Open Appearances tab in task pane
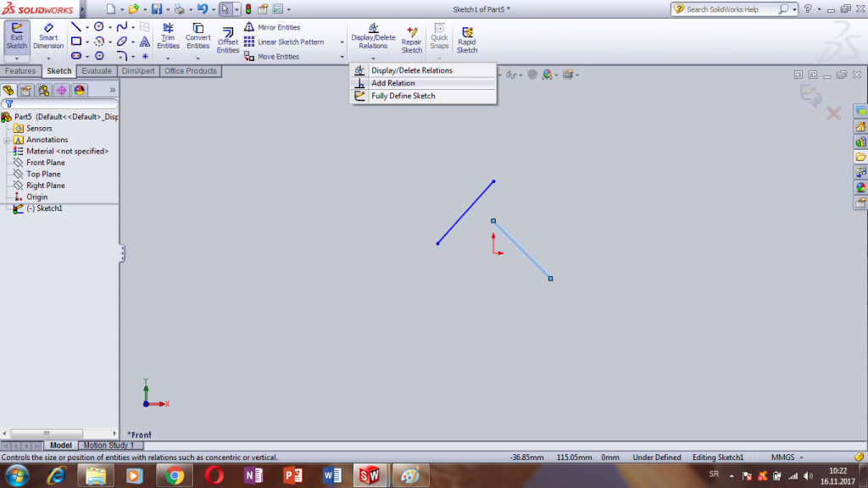 pyautogui.click(x=860, y=187)
